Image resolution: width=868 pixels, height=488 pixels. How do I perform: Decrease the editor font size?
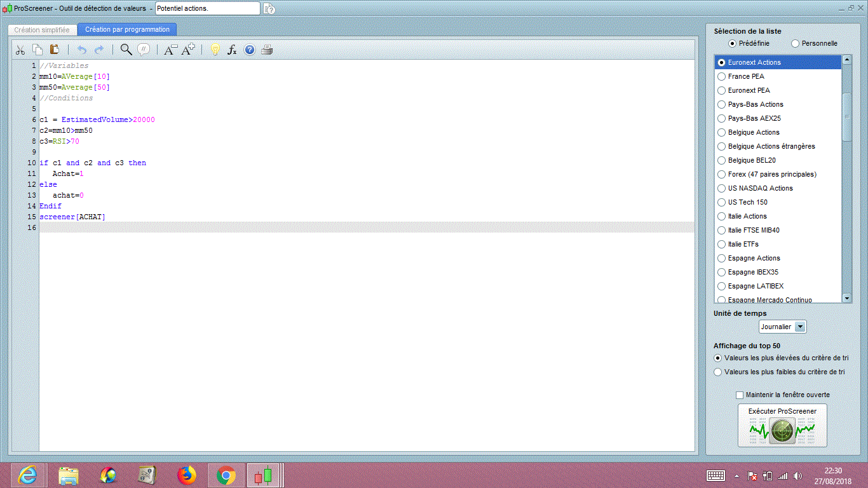[x=170, y=50]
